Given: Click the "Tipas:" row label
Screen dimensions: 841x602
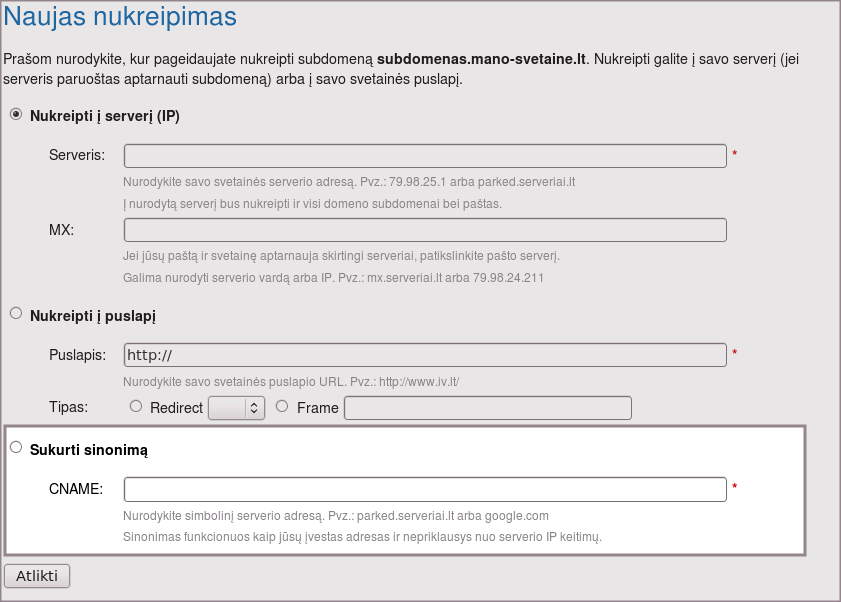Looking at the screenshot, I should [x=68, y=407].
